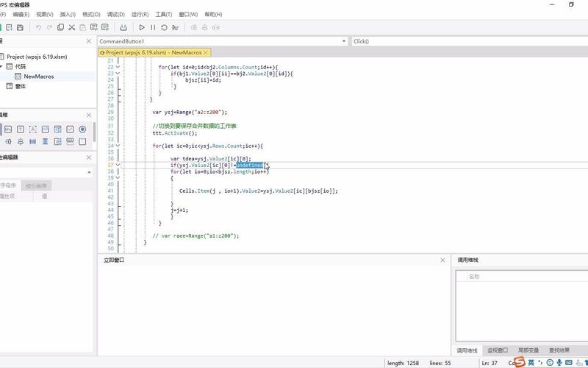Open the 帮助(H) menu
The width and height of the screenshot is (588, 368).
(x=213, y=14)
